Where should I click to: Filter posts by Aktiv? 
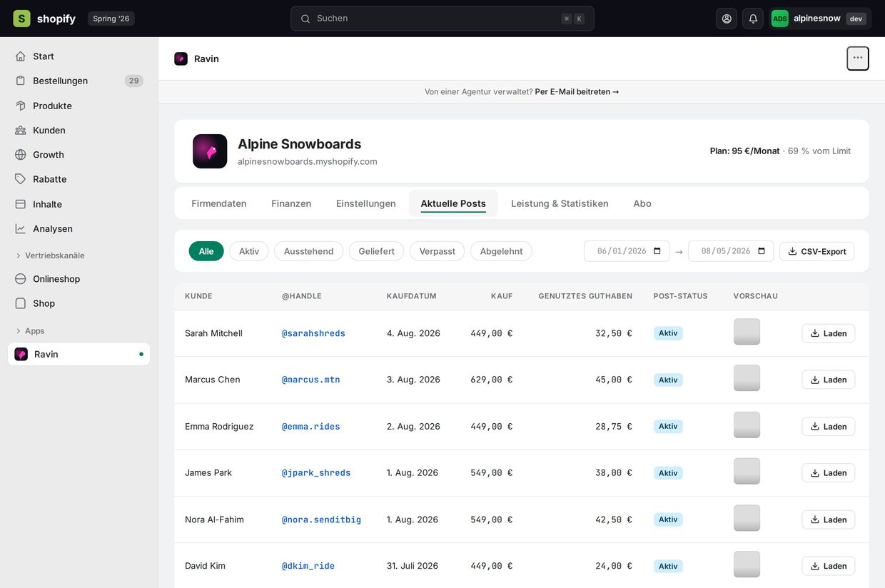click(249, 251)
